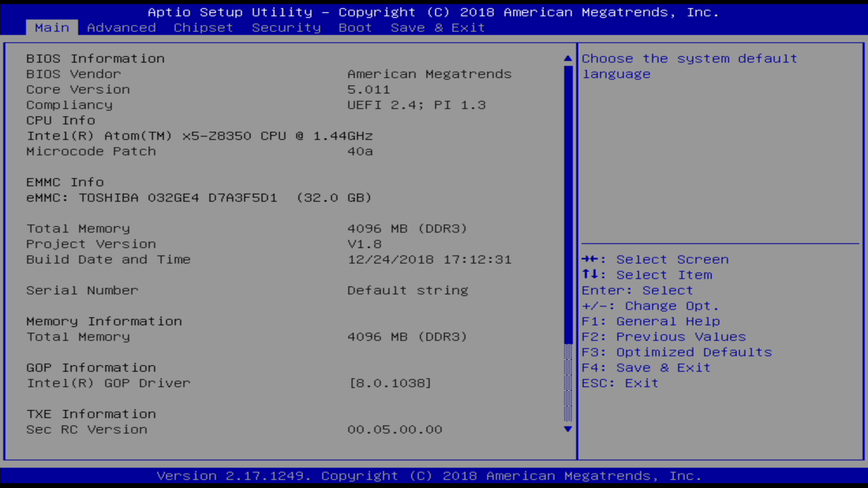The height and width of the screenshot is (488, 868).
Task: Click the V1.8 project version value
Action: tap(364, 244)
